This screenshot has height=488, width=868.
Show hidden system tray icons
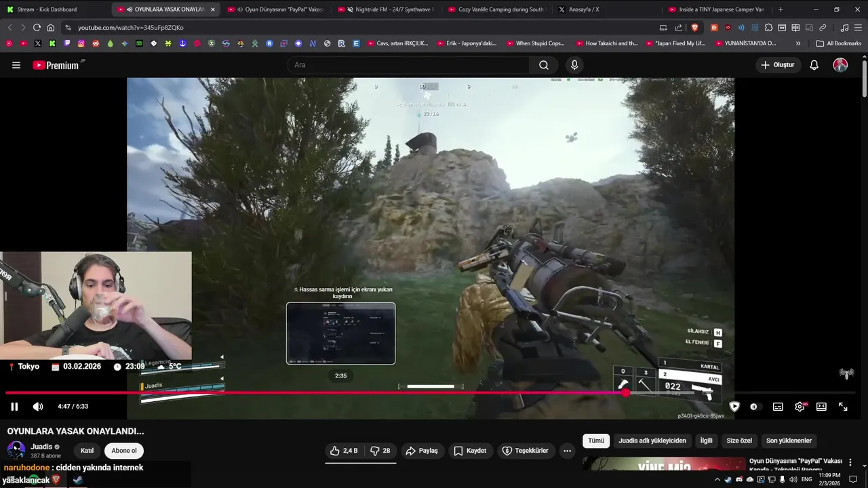pyautogui.click(x=717, y=479)
